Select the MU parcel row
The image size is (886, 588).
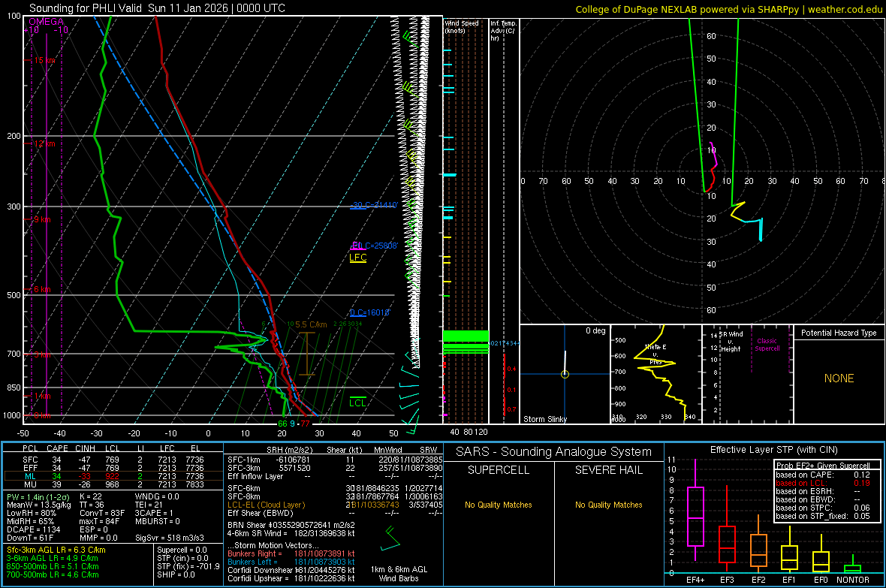click(x=113, y=484)
